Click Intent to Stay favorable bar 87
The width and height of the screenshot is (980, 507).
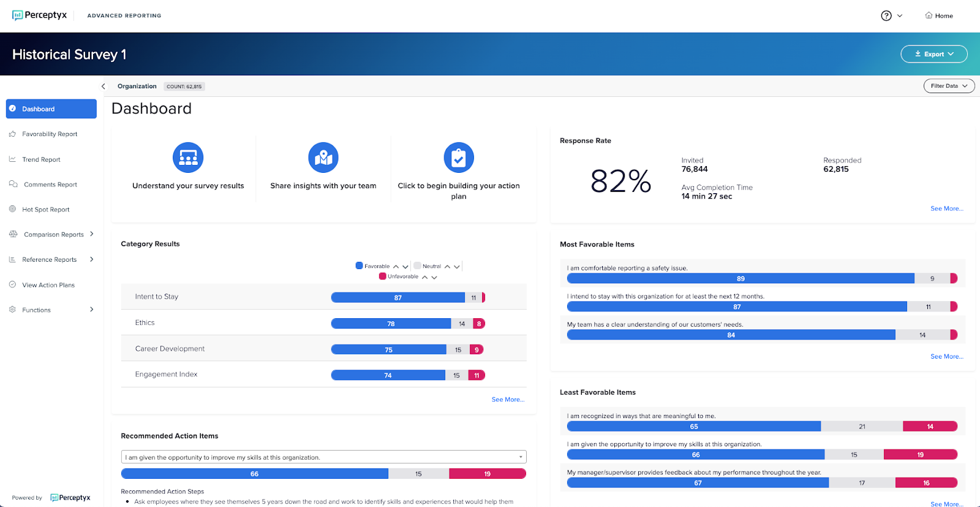pos(398,297)
